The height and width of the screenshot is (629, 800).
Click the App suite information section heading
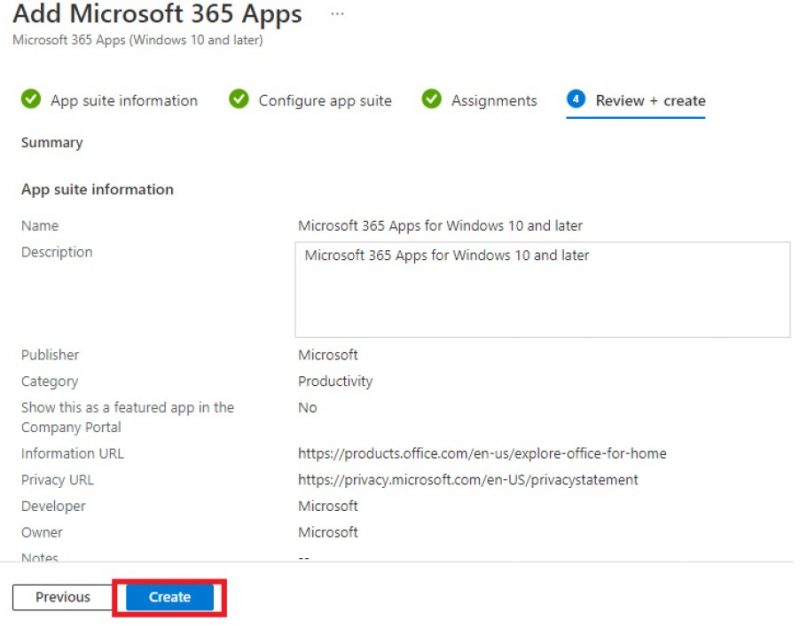[x=97, y=189]
